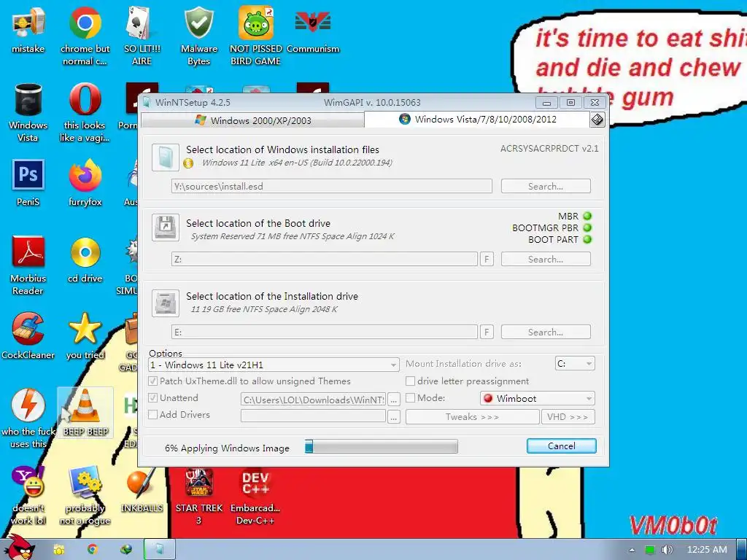
Task: Launch the INKBALLS desktop icon
Action: click(x=142, y=490)
